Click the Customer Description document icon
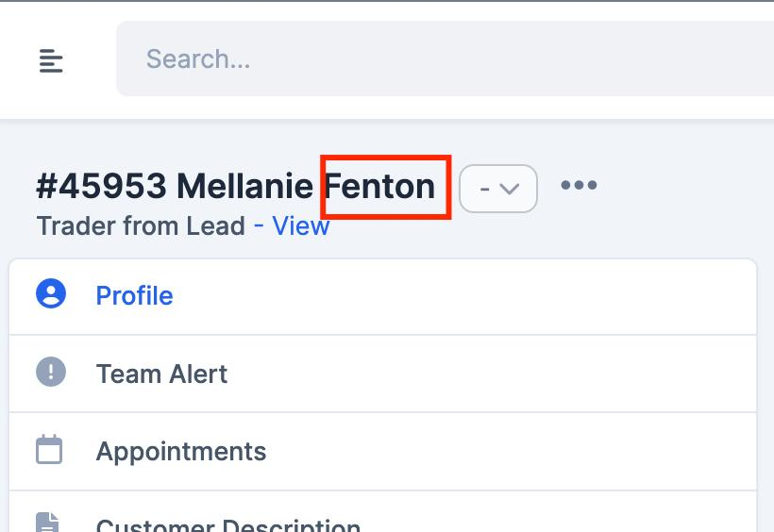 pos(49,523)
